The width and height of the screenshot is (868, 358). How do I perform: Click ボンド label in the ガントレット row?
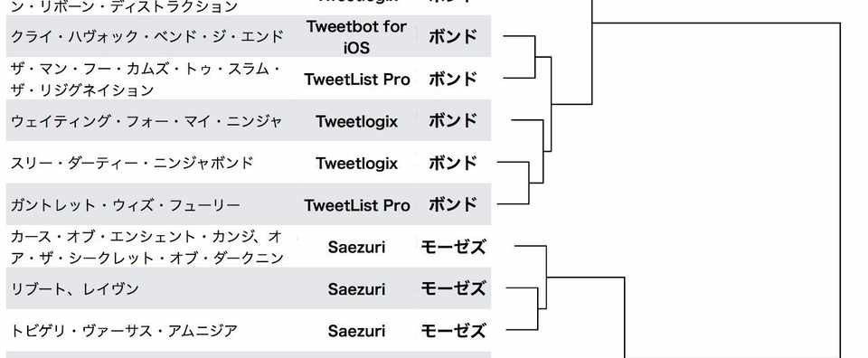pos(453,205)
